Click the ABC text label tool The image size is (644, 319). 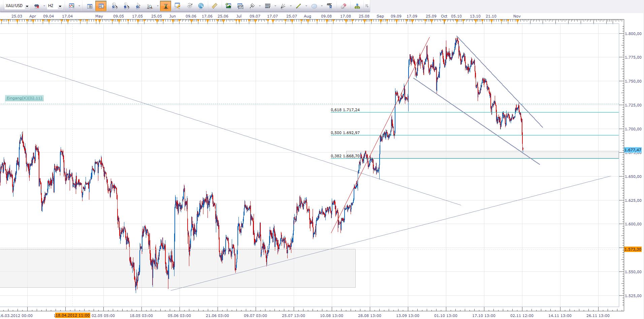tap(329, 6)
